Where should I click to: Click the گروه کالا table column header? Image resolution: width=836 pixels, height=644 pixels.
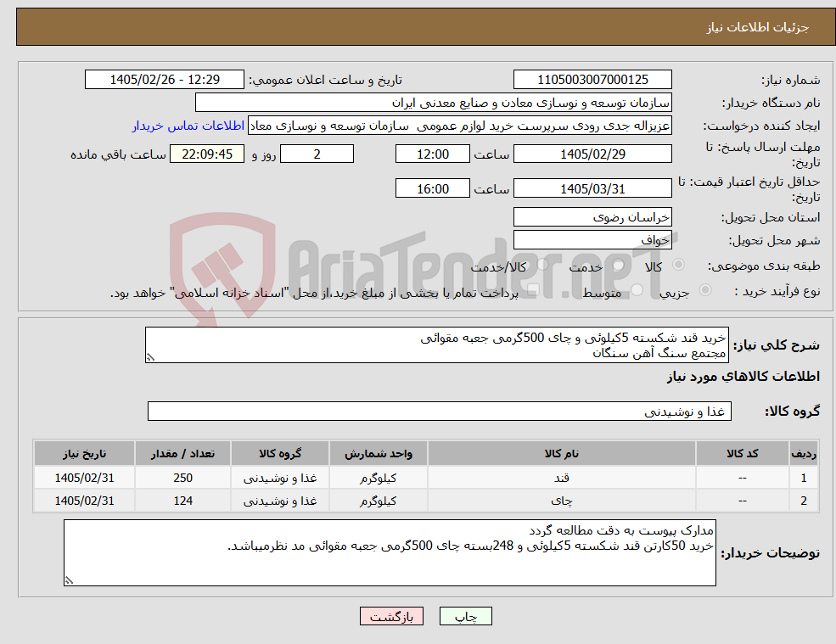[x=280, y=454]
